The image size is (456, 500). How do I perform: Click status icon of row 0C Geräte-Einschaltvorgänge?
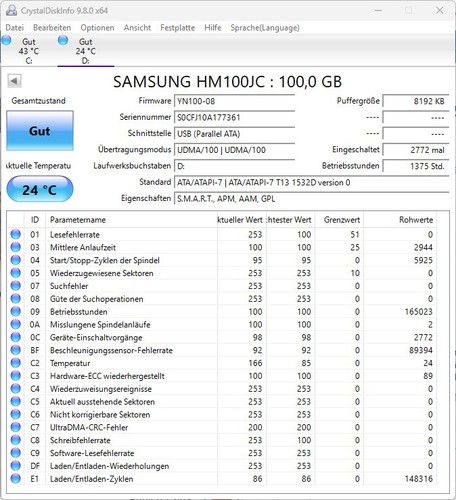point(15,337)
